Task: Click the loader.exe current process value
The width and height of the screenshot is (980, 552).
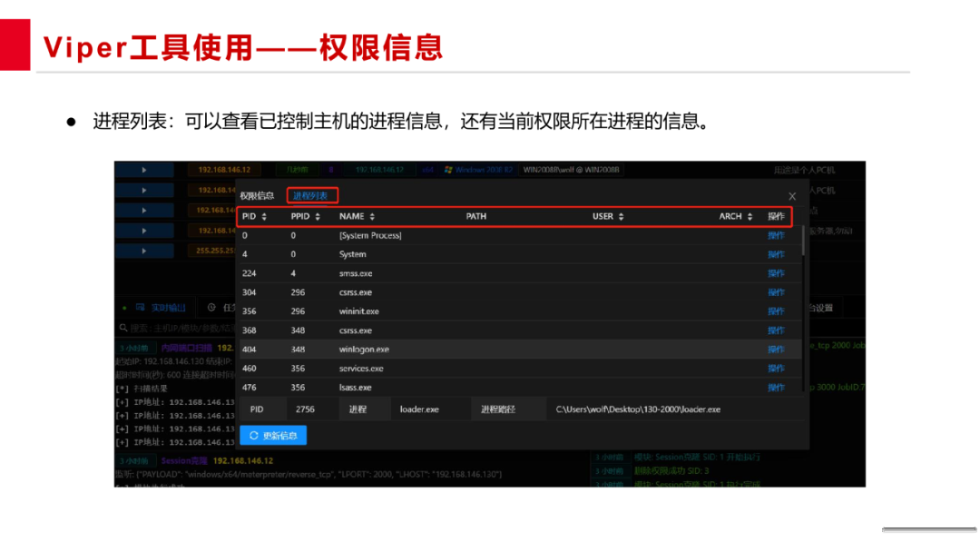Action: pos(419,409)
